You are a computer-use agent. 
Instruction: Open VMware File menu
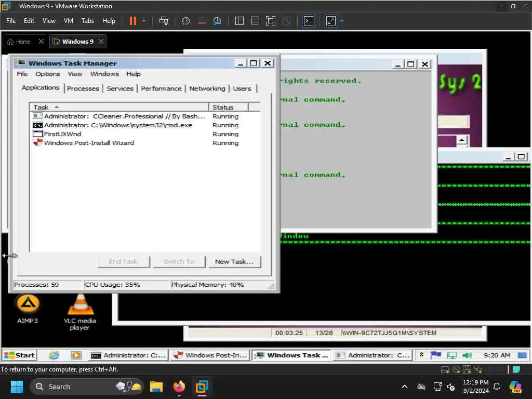[x=11, y=21]
